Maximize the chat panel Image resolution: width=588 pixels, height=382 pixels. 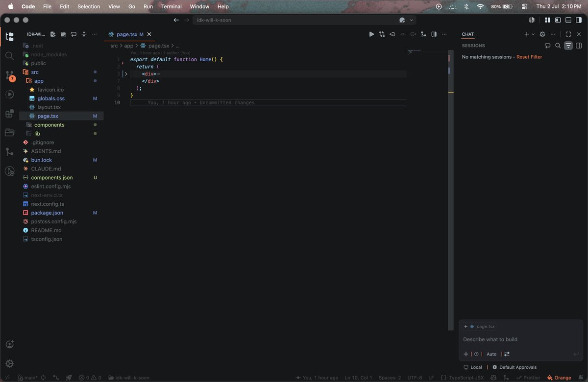pos(568,34)
